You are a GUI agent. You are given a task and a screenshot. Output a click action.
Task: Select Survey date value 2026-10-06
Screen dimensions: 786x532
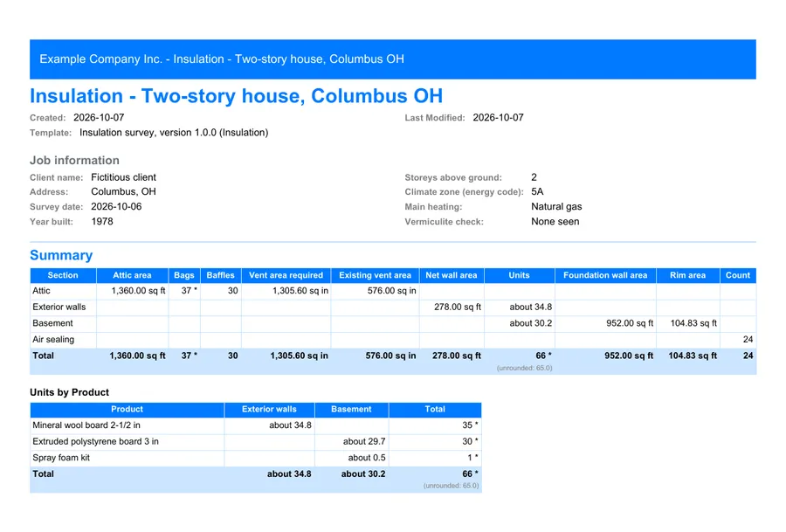(x=116, y=206)
